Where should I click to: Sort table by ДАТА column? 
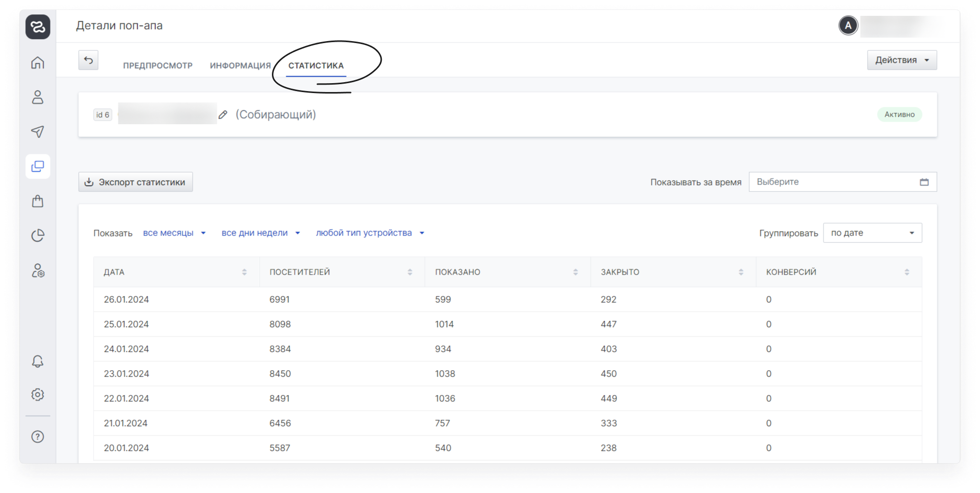tap(244, 272)
